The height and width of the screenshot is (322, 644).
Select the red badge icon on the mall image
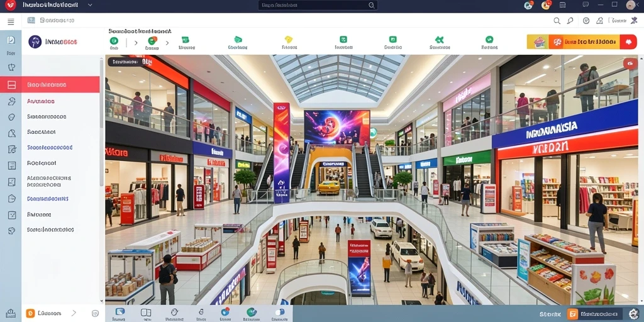[630, 64]
